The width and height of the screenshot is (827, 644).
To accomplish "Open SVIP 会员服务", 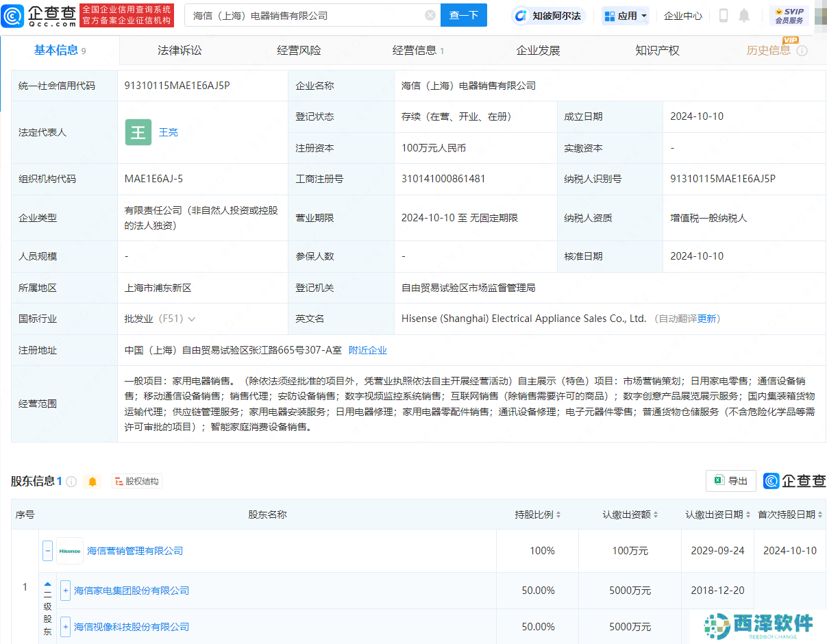I will click(789, 16).
